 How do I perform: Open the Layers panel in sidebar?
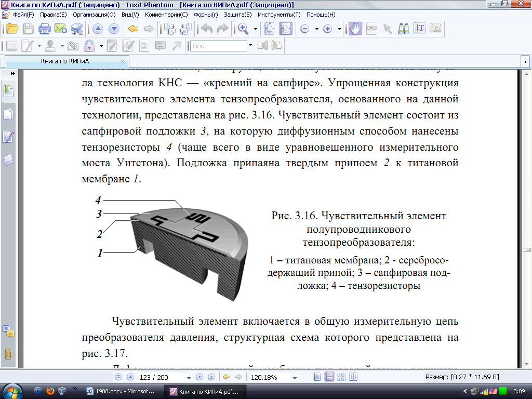(8, 159)
